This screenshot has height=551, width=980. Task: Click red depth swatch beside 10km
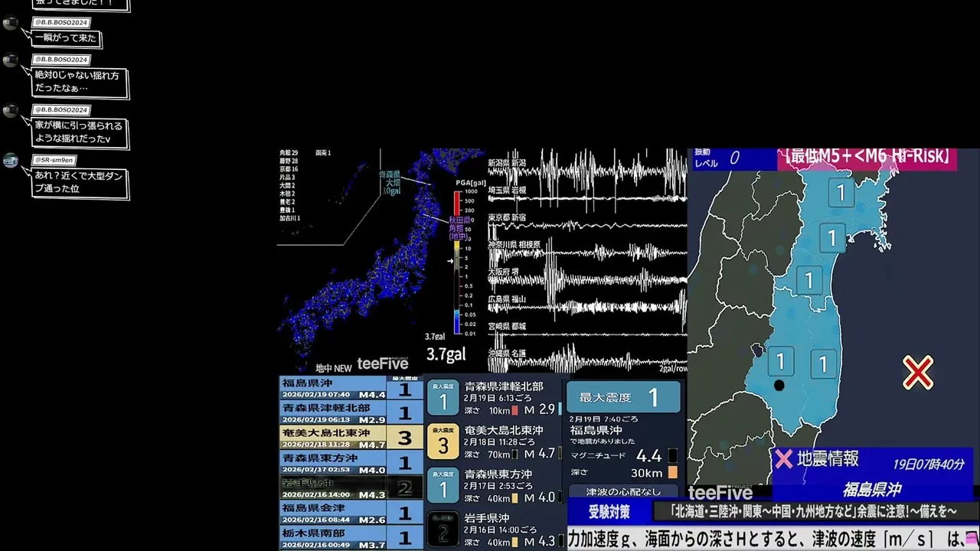pos(514,410)
